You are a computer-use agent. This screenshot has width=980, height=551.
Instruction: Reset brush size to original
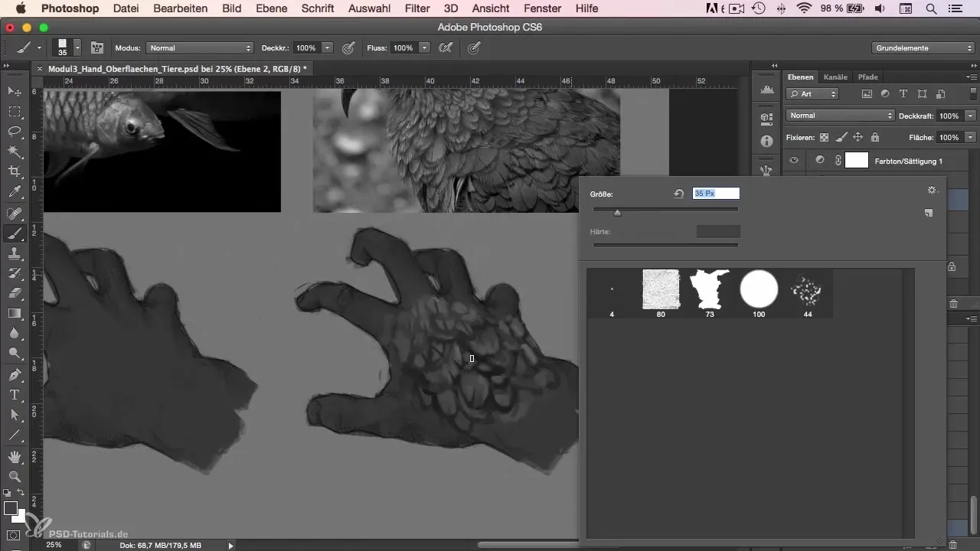678,194
